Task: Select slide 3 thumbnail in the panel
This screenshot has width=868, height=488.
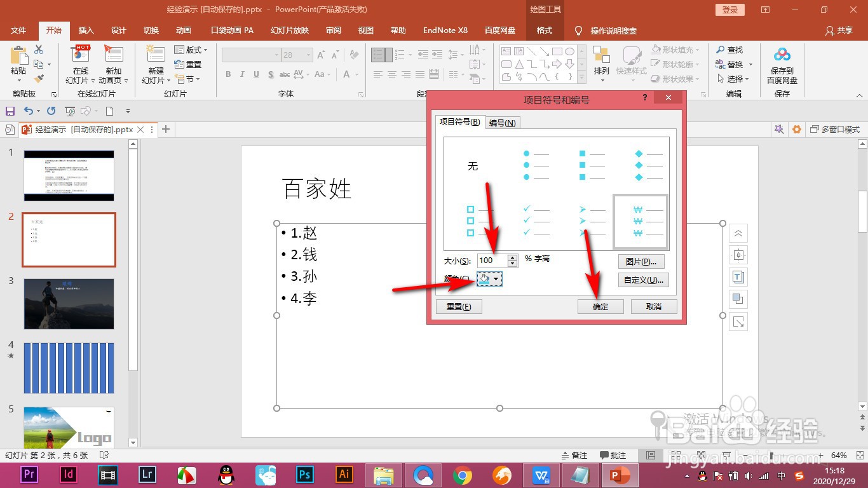Action: click(69, 304)
